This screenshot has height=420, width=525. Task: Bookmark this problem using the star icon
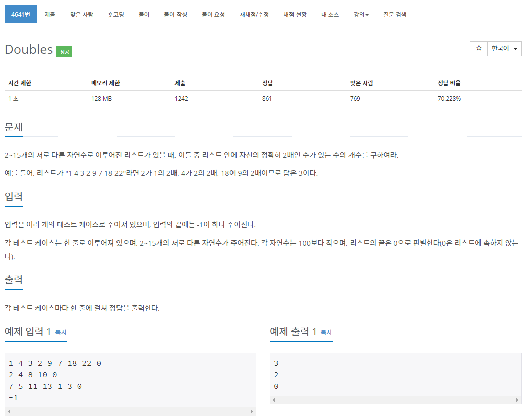click(478, 48)
